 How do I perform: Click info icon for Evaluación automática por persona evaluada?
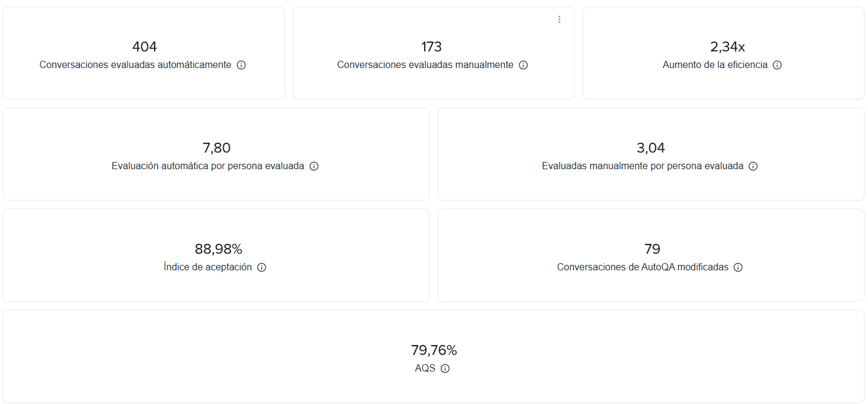(x=314, y=166)
